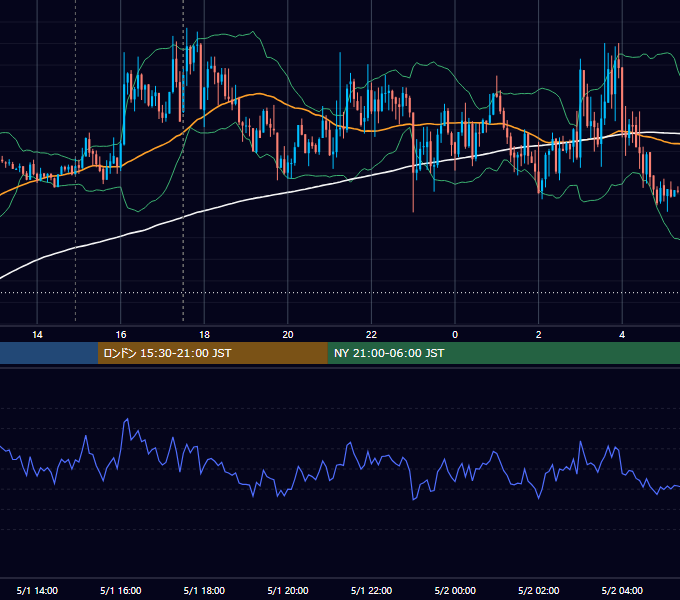This screenshot has width=680, height=600.
Task: Click the 5/1 14:00 time label
Action: (x=37, y=590)
